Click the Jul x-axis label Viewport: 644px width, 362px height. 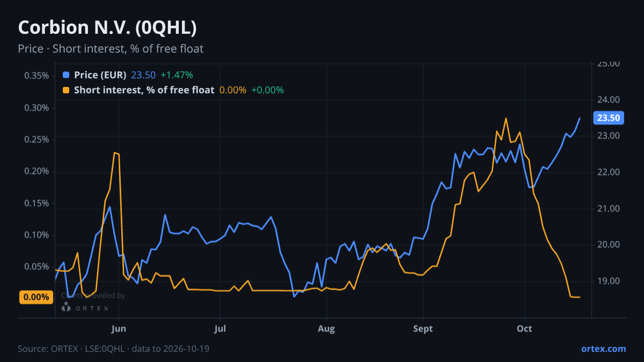coord(219,328)
